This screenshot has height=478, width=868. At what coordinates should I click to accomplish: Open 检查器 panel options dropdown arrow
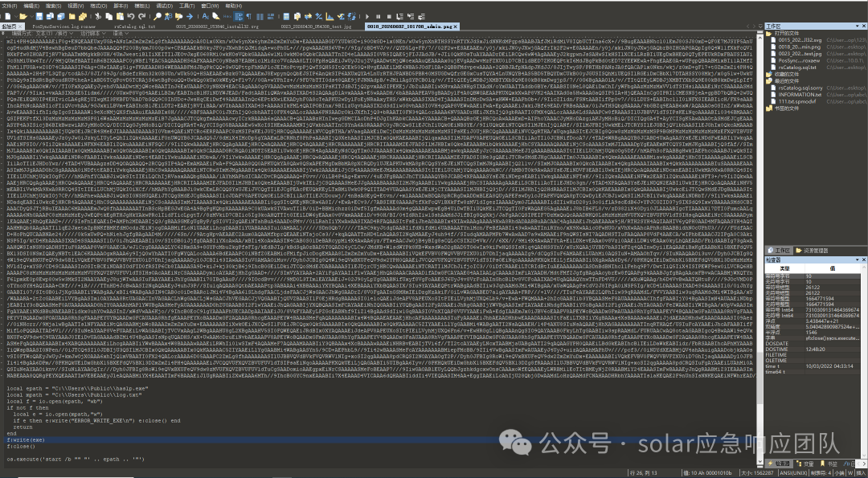(858, 259)
